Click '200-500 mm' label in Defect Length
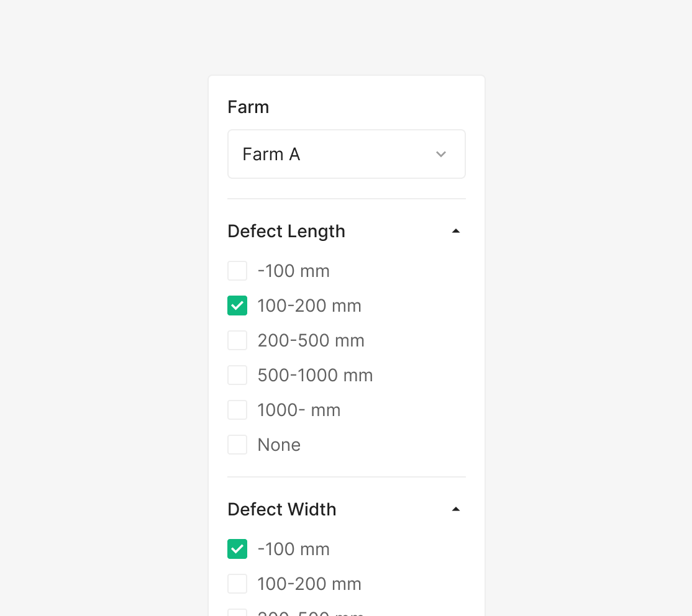This screenshot has height=616, width=692. 311,340
